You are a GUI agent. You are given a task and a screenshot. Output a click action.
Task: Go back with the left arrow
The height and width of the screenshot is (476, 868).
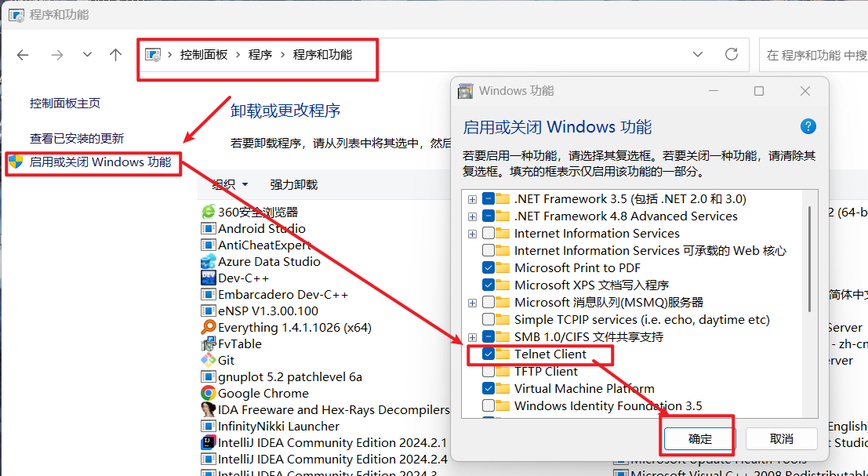[x=23, y=55]
